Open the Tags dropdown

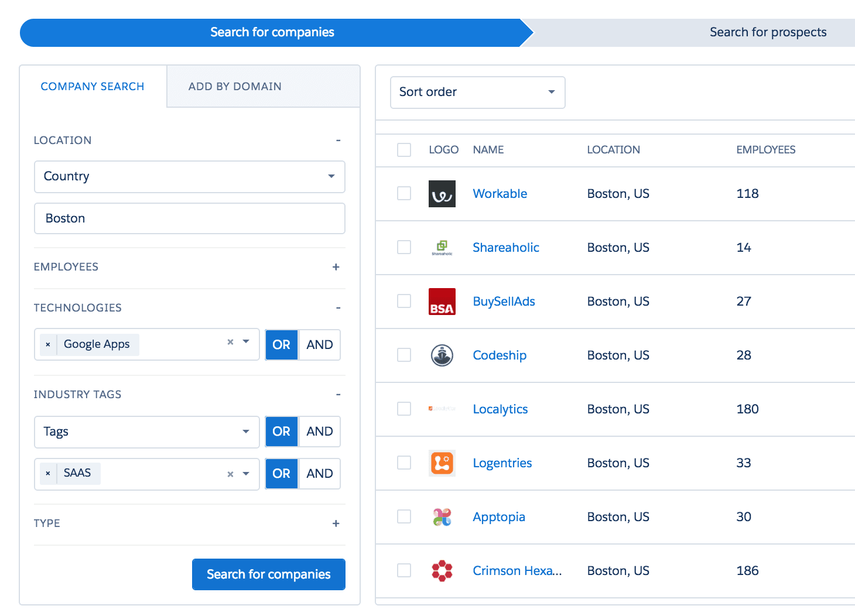point(147,432)
